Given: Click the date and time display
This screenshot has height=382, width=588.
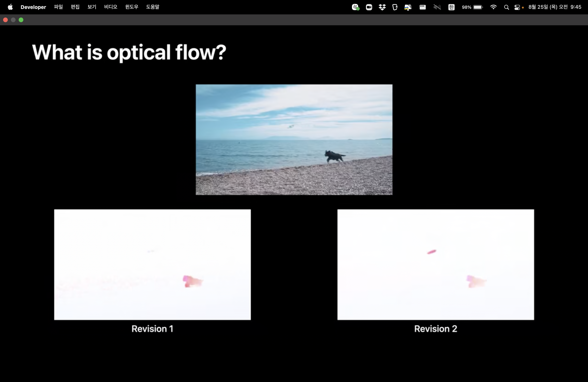Looking at the screenshot, I should 555,7.
